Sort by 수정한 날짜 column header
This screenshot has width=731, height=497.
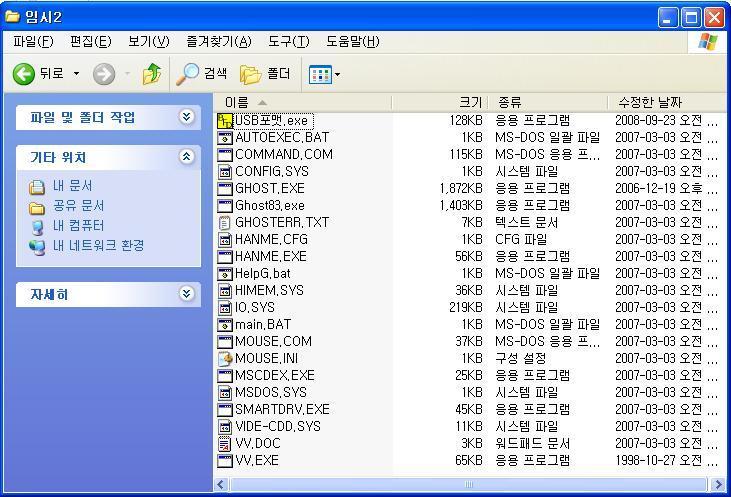point(669,102)
